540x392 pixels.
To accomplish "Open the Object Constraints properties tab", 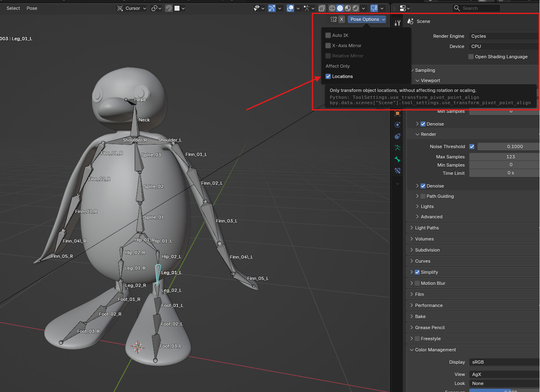I will pyautogui.click(x=397, y=136).
